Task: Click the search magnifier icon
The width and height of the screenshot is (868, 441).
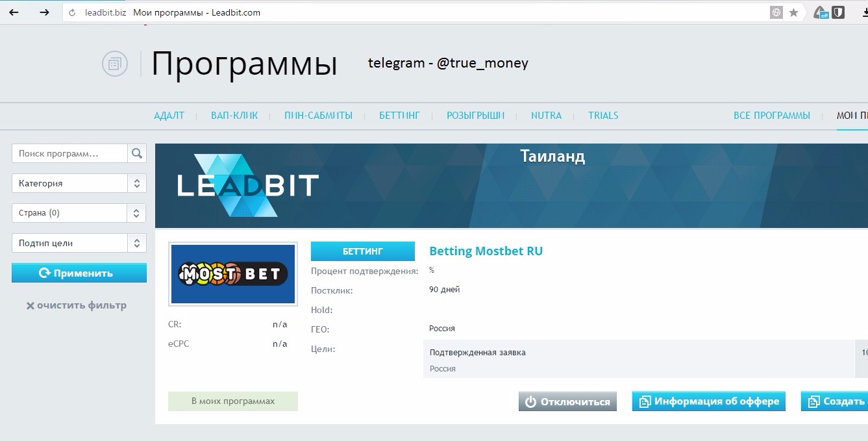Action: pos(136,153)
